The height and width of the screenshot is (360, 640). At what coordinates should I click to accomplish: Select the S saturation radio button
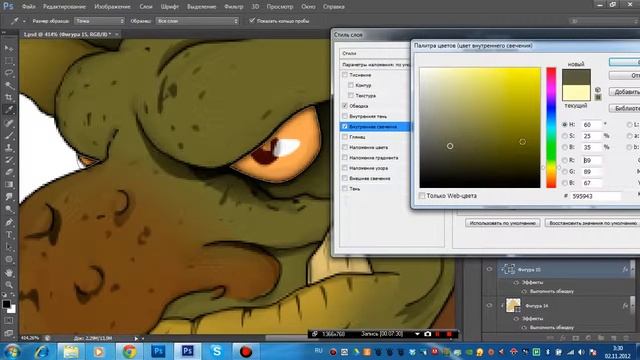(x=565, y=136)
